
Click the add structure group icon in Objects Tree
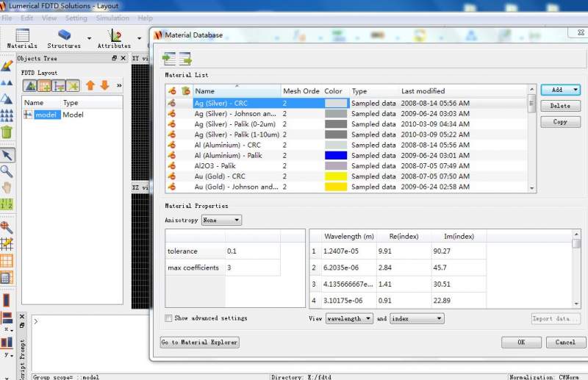29,86
